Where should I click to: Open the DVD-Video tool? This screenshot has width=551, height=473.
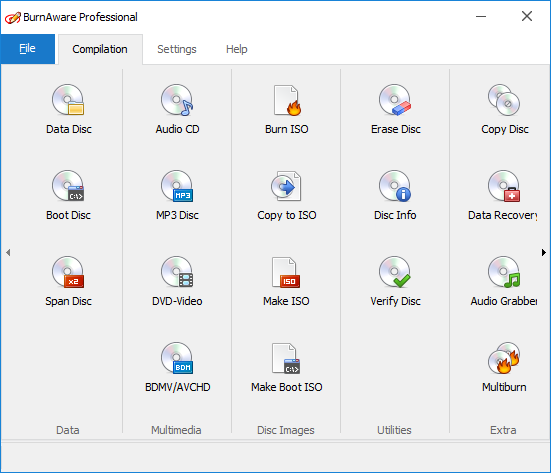coord(177,281)
